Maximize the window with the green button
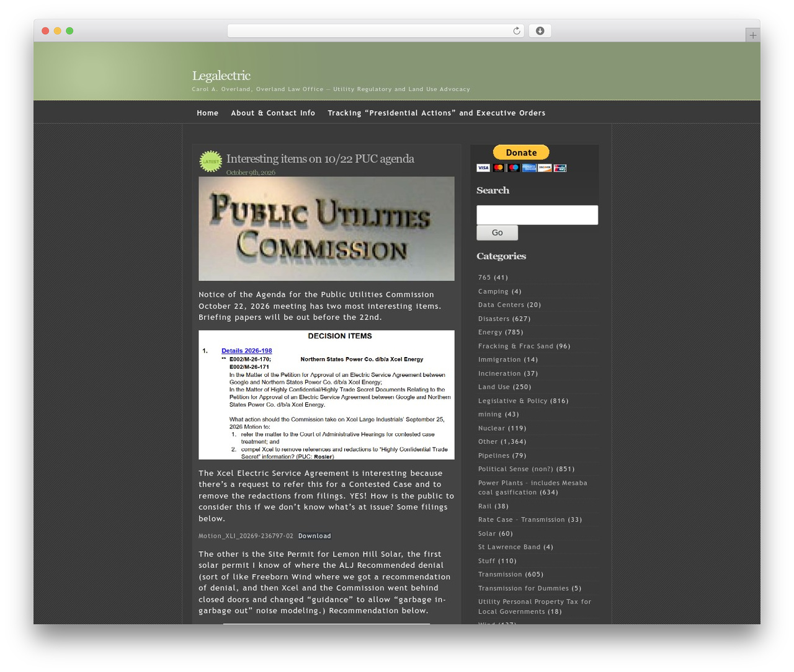This screenshot has height=672, width=794. pyautogui.click(x=69, y=31)
